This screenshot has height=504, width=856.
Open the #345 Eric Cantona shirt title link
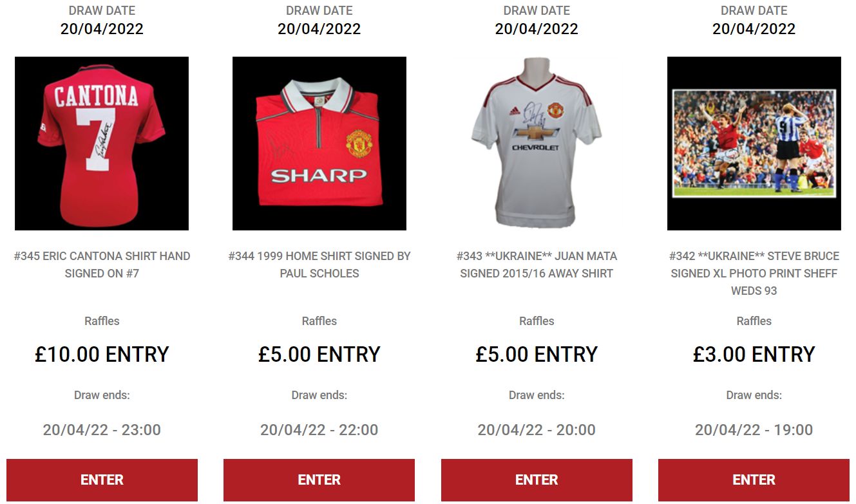pos(102,265)
